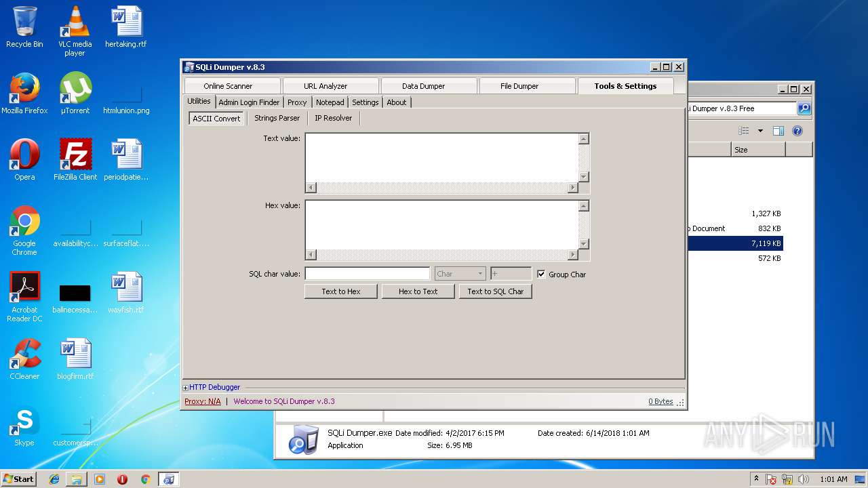The image size is (868, 488).
Task: Click Text to SQL Char button
Action: coord(496,291)
